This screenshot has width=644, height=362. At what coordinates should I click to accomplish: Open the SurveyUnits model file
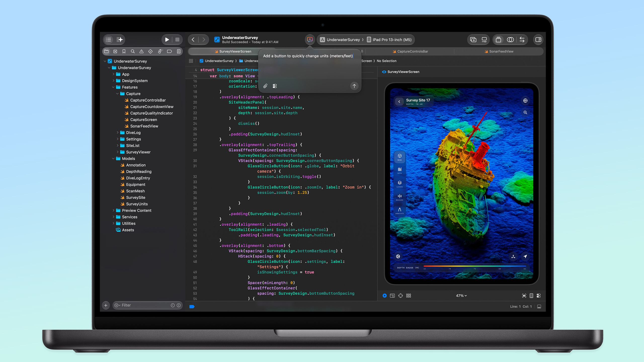coord(134,204)
